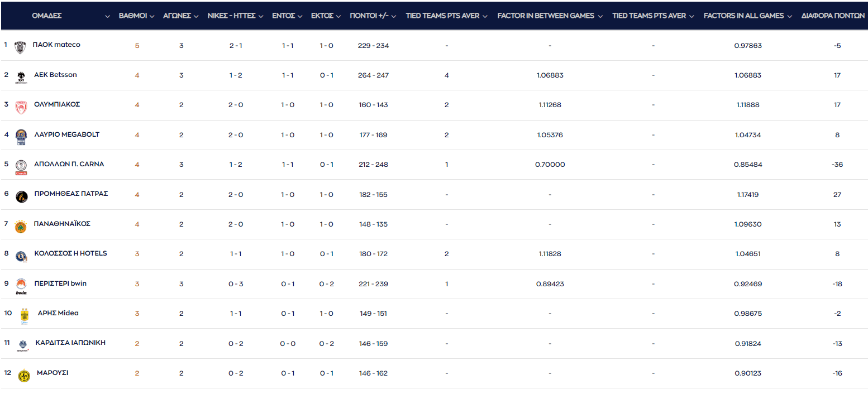Screen dimensions: 868x399
Task: Sort by ΝΙΚΕΣ - ΗΤΤΕΣ column header
Action: pos(231,16)
